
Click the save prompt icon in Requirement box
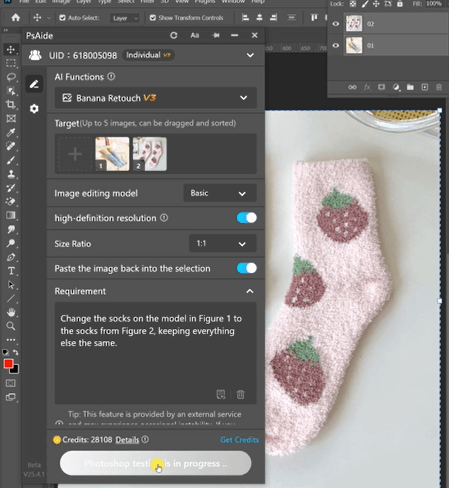point(221,394)
